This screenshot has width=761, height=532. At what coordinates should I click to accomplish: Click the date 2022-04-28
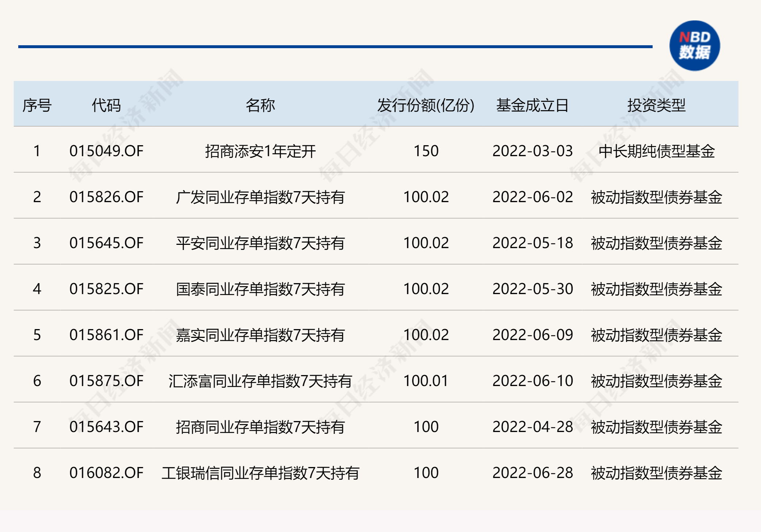pyautogui.click(x=532, y=427)
